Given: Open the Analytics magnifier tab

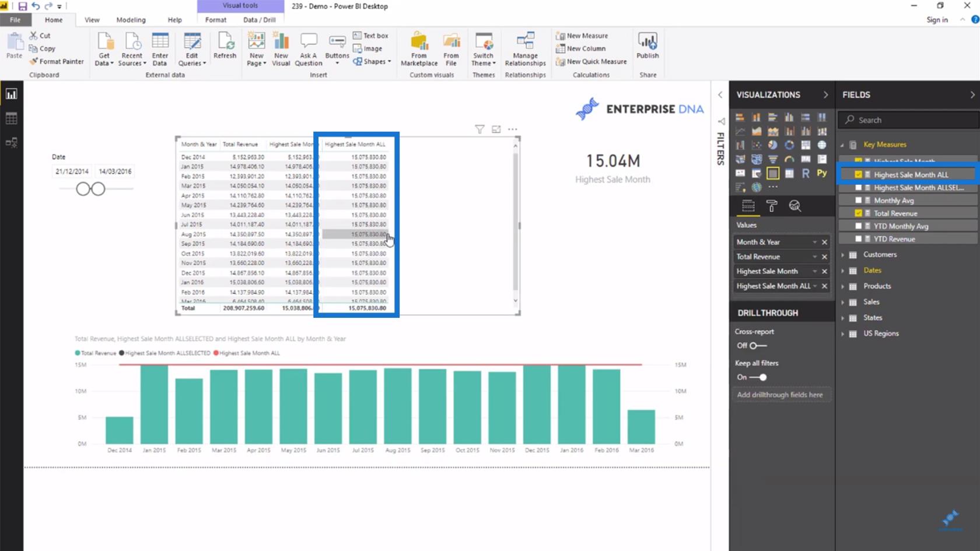Looking at the screenshot, I should [x=794, y=206].
